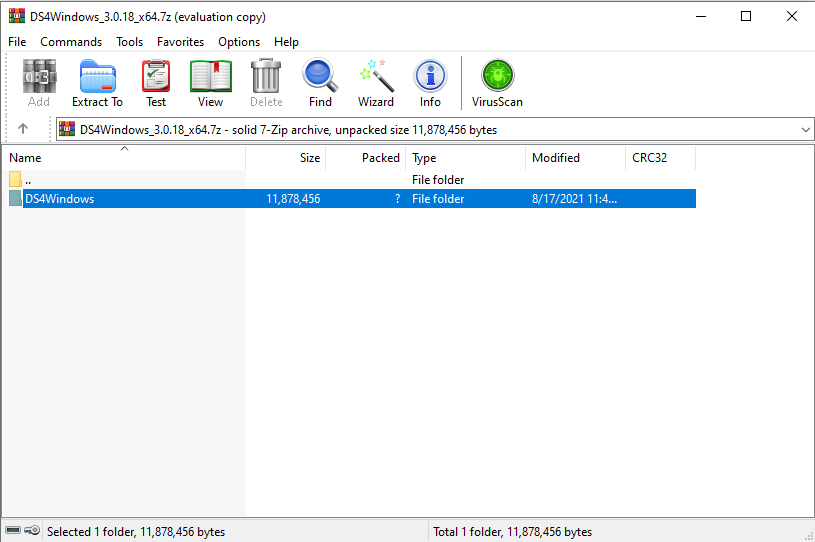Image resolution: width=815 pixels, height=542 pixels.
Task: Click the Delete trash can icon
Action: 266,76
